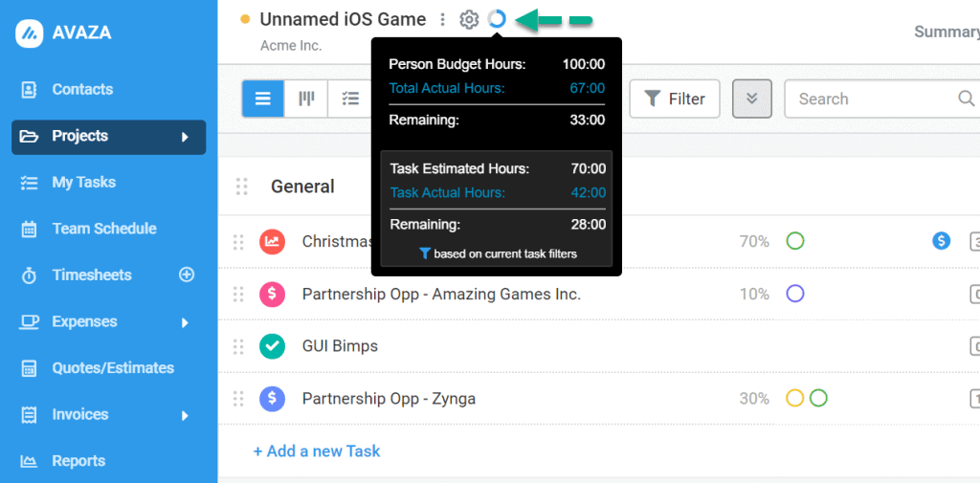Switch to list view layout
Image resolution: width=980 pixels, height=483 pixels.
click(263, 99)
